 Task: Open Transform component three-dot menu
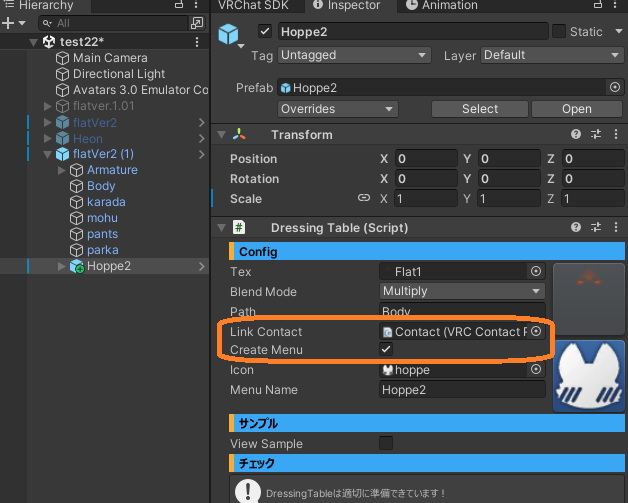(616, 134)
